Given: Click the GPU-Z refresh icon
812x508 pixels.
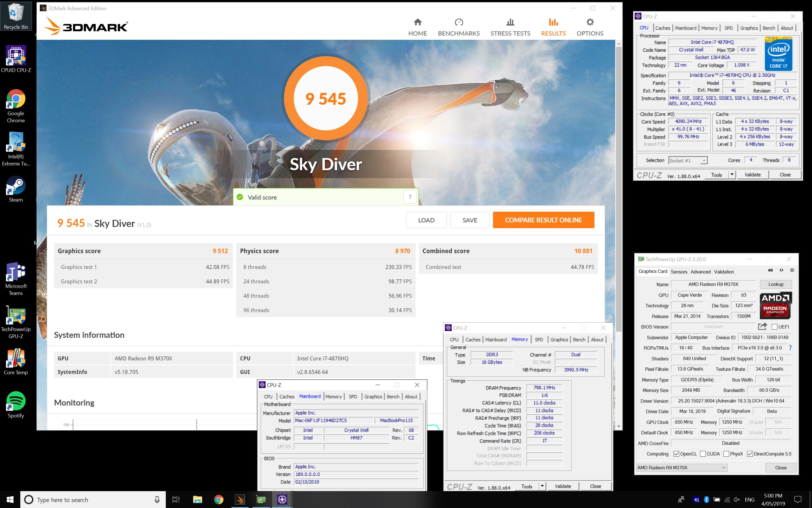Looking at the screenshot, I should [782, 270].
